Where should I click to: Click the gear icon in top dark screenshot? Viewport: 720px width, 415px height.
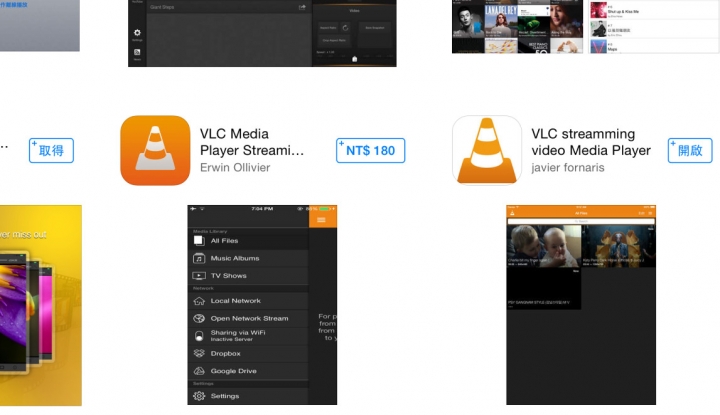coord(137,33)
